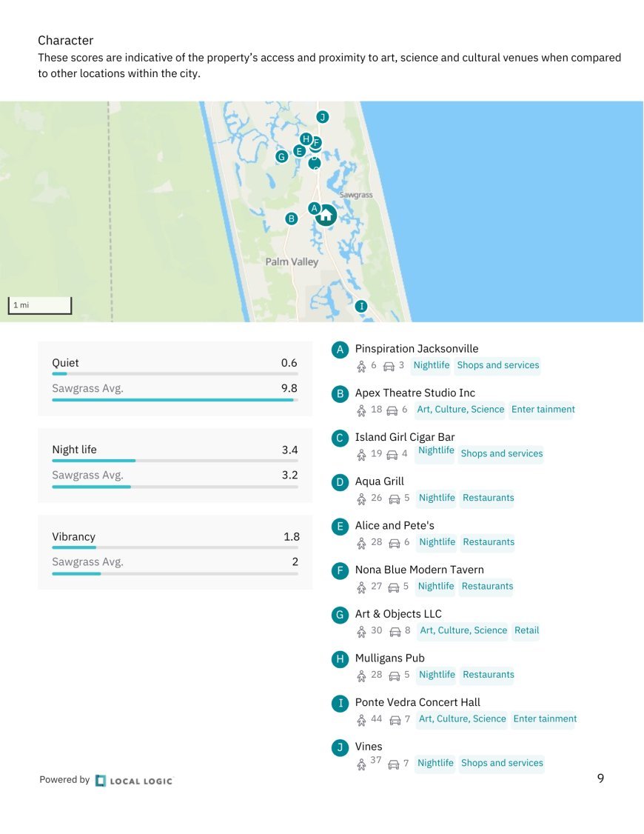Viewport: 644px width, 834px height.
Task: Click car icon in Ponte Vedra Concert Hall row
Action: coord(395,720)
